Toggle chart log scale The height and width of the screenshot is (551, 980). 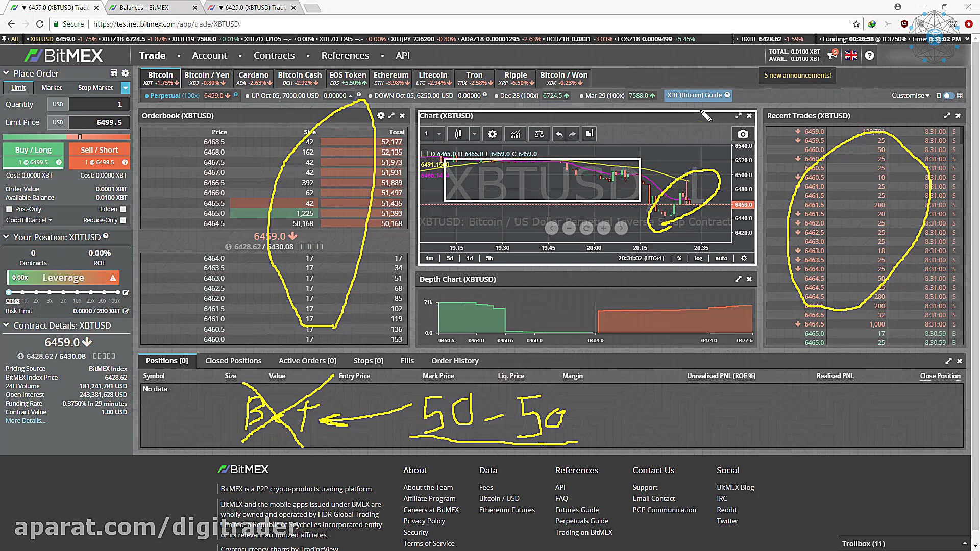[x=698, y=258]
